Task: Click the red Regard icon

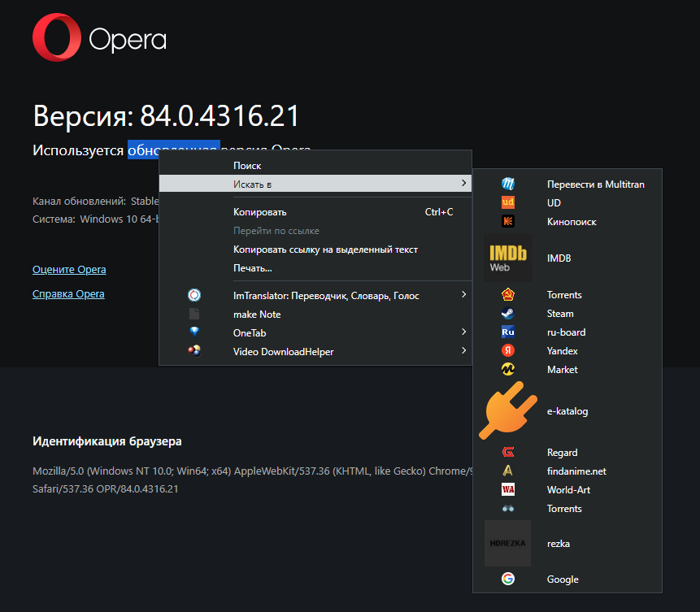Action: 508,452
